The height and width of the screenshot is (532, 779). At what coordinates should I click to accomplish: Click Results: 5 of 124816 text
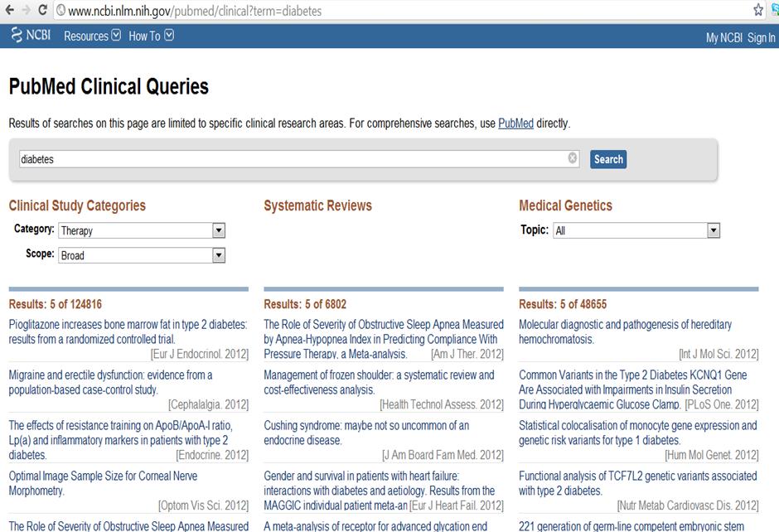point(56,304)
